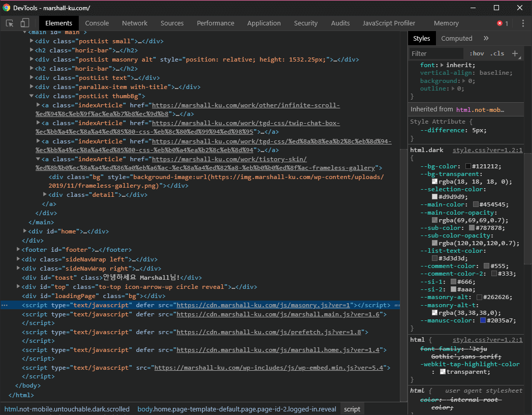
Task: Click the Chrome icon in title bar
Action: point(7,8)
